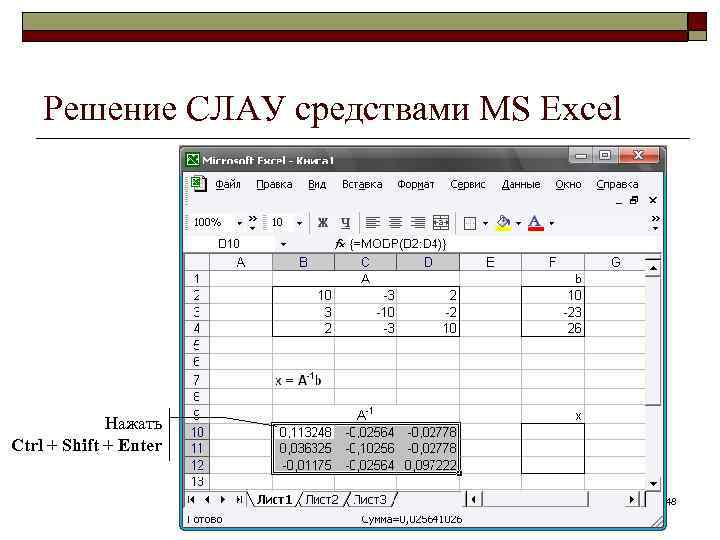Select column E header
This screenshot has height=540, width=720.
pos(490,263)
